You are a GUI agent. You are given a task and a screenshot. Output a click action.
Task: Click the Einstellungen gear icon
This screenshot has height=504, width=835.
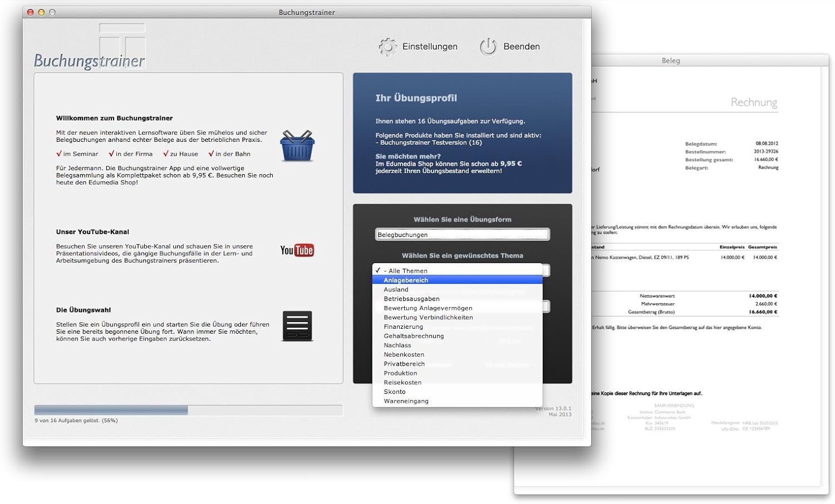coord(387,47)
